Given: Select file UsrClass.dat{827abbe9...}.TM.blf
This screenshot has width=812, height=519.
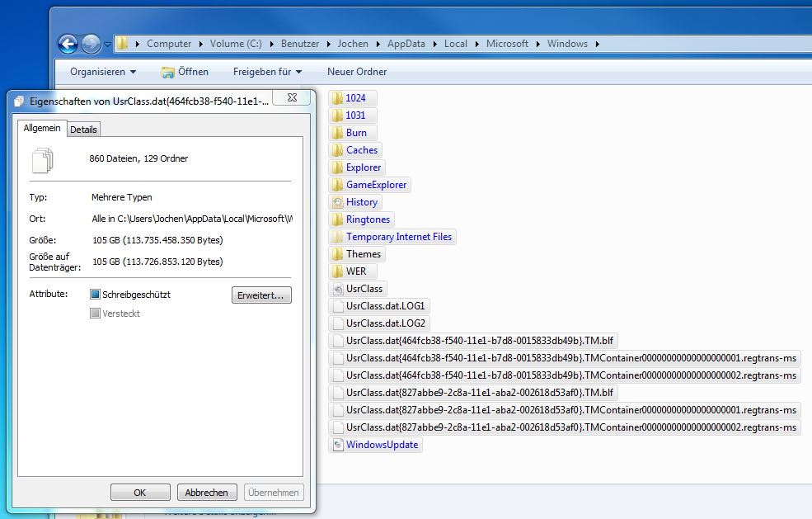Looking at the screenshot, I should pos(473,393).
